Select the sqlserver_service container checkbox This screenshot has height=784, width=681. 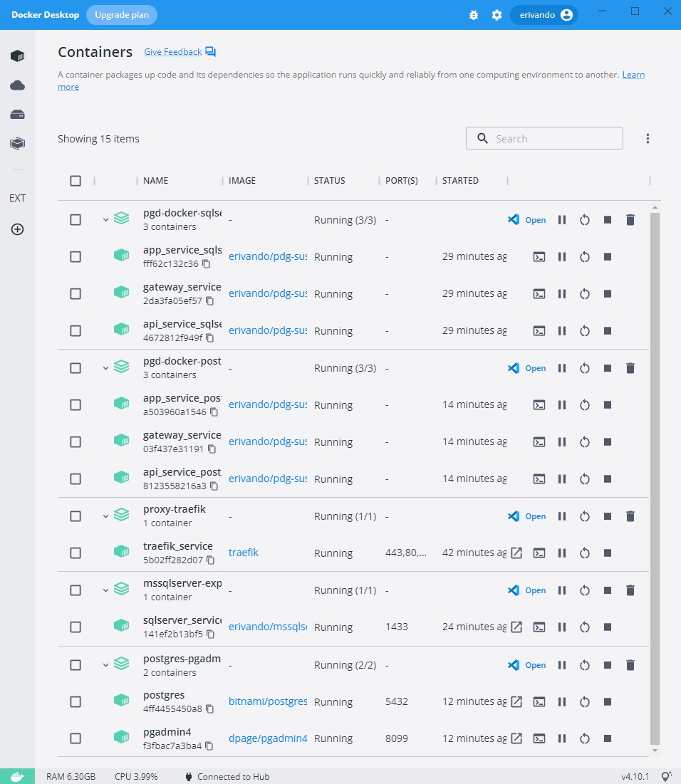(76, 627)
